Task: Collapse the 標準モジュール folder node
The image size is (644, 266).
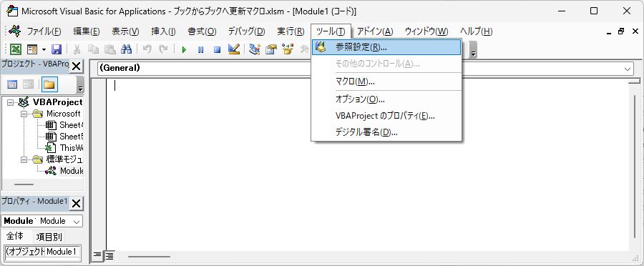Action: coord(24,159)
